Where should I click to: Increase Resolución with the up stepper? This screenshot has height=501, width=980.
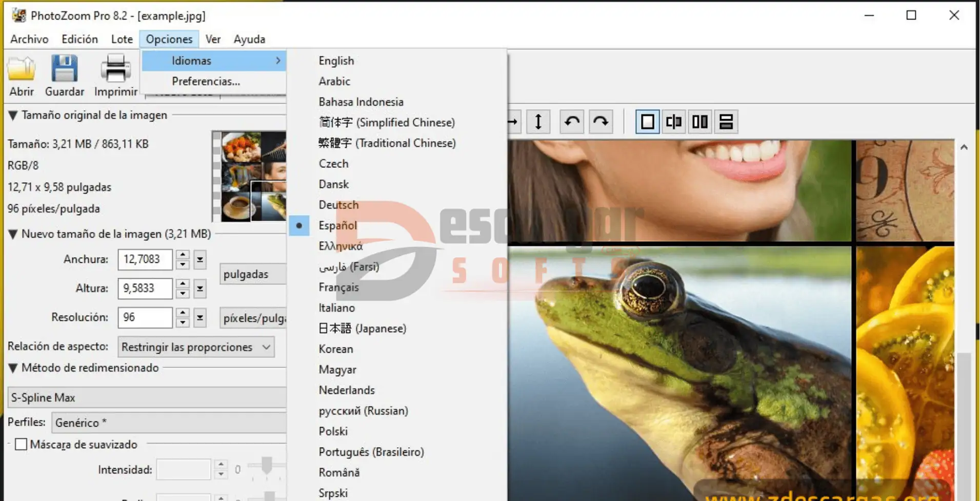click(x=183, y=312)
